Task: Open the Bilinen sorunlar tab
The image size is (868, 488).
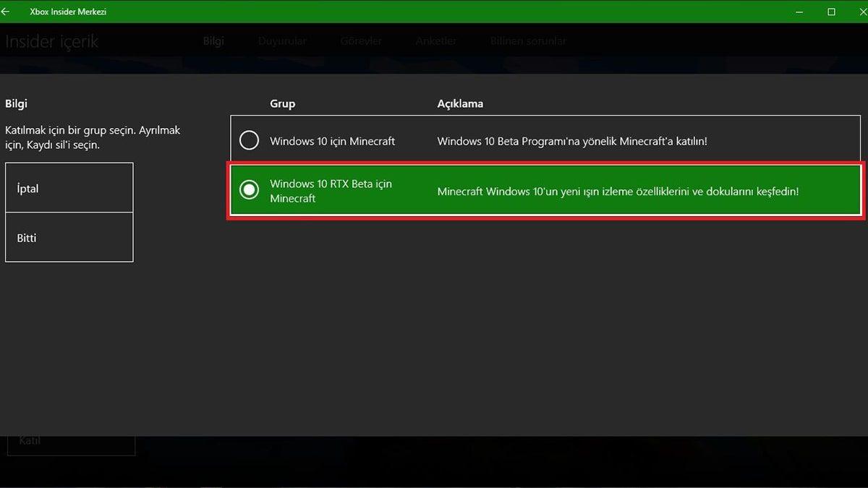Action: (x=529, y=41)
